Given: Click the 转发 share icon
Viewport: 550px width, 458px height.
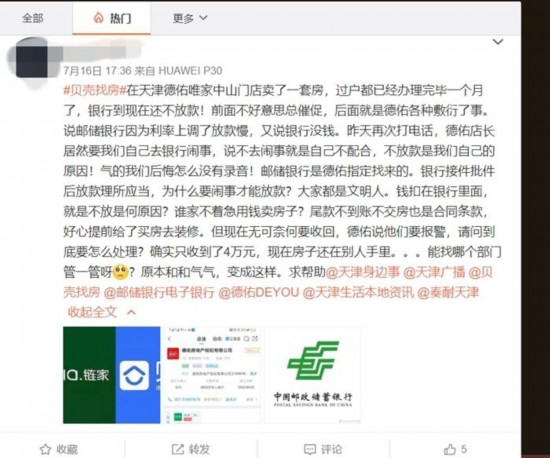Looking at the screenshot, I should (x=177, y=449).
